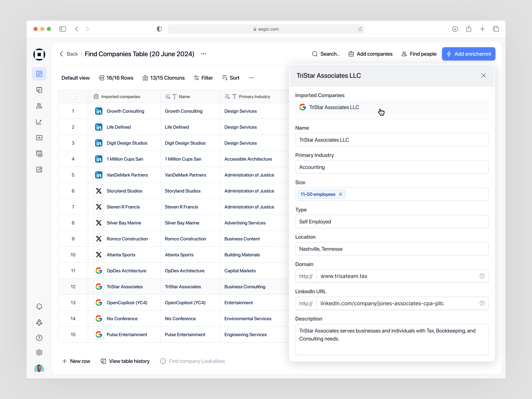Click View table history
Viewport: 532px width, 399px height.
pyautogui.click(x=125, y=361)
